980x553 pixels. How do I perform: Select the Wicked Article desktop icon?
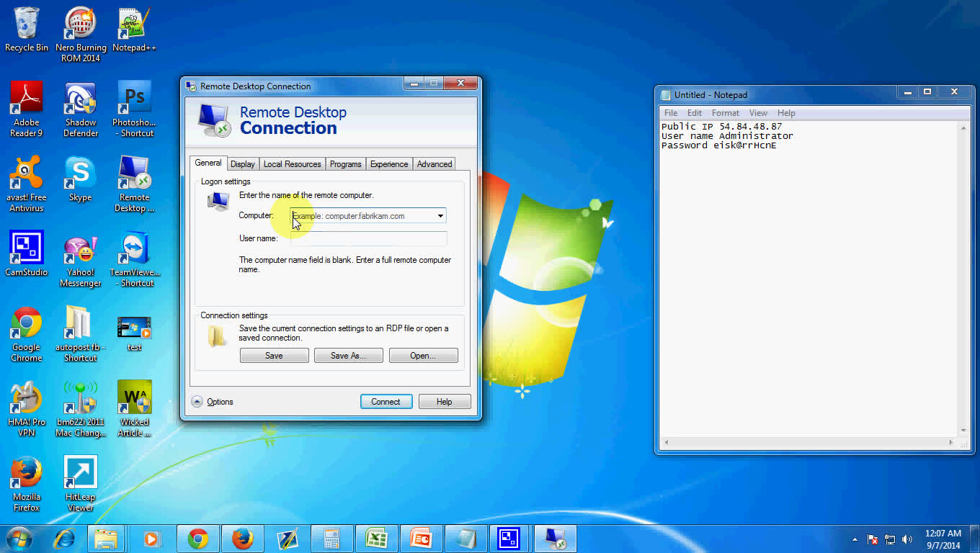tap(135, 408)
